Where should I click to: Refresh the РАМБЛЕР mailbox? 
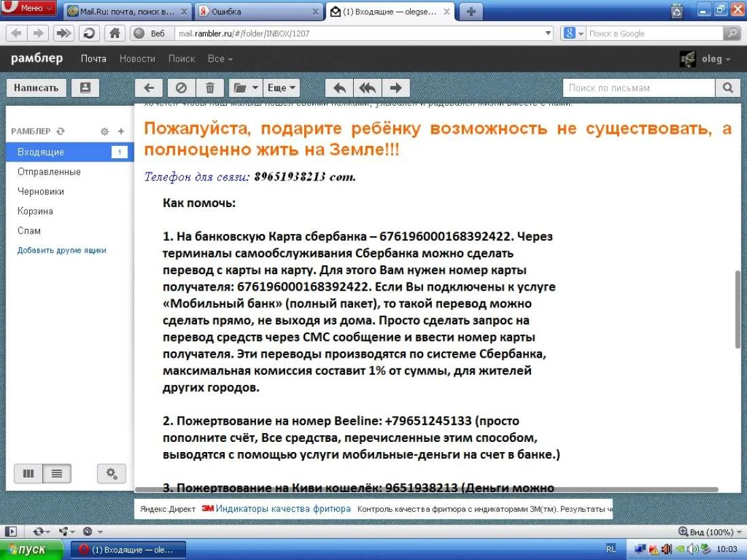pyautogui.click(x=60, y=132)
